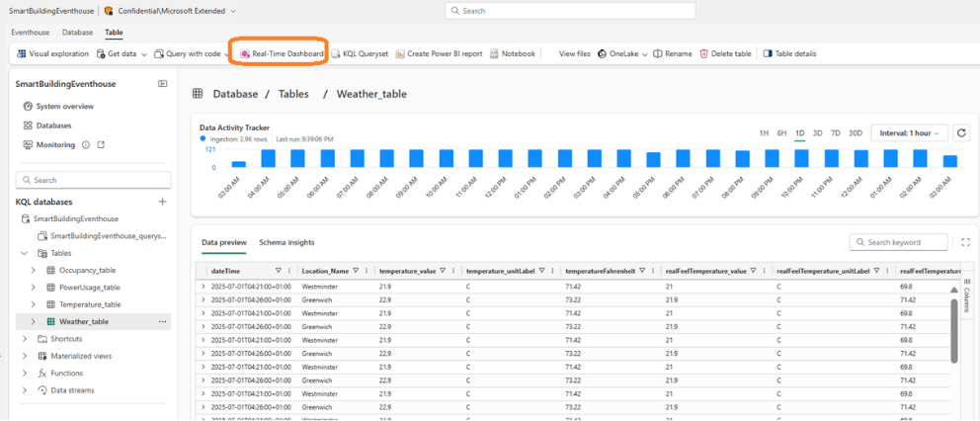Open KQL Queryset from the toolbar
Screen dimensions: 980x421
click(360, 53)
